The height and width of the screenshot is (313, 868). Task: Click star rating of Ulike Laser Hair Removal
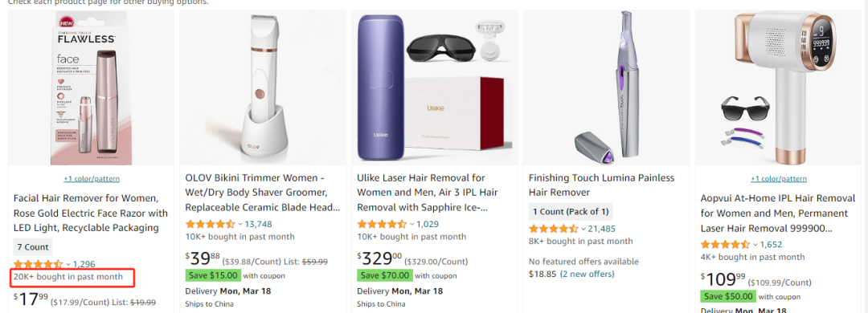click(x=382, y=224)
